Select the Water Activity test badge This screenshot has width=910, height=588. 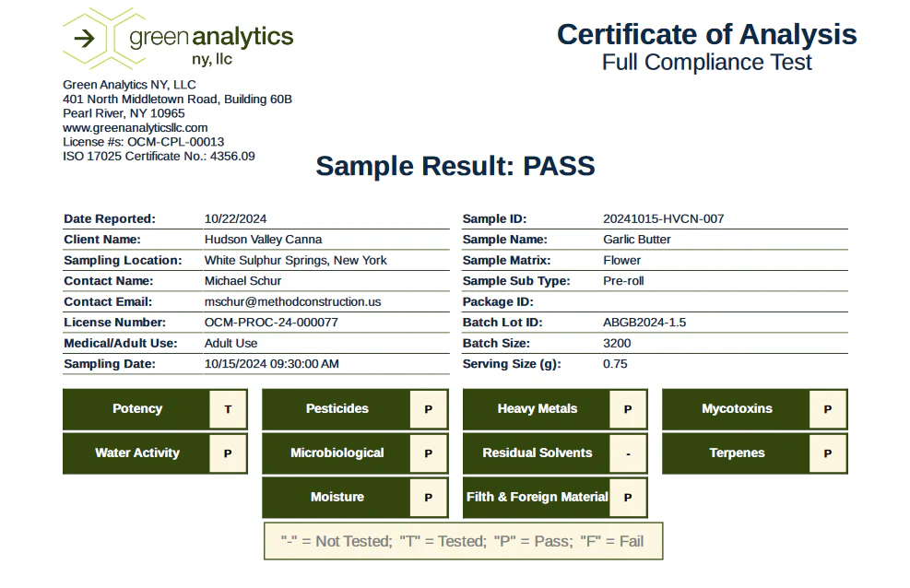pyautogui.click(x=156, y=453)
